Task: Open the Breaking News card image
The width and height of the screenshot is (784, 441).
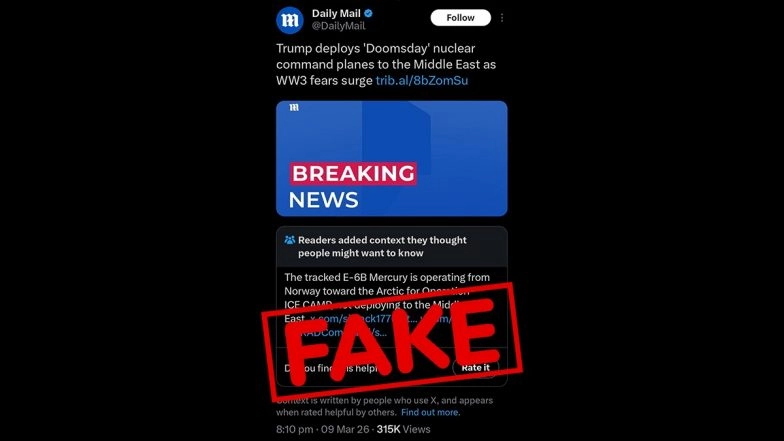Action: (x=392, y=158)
